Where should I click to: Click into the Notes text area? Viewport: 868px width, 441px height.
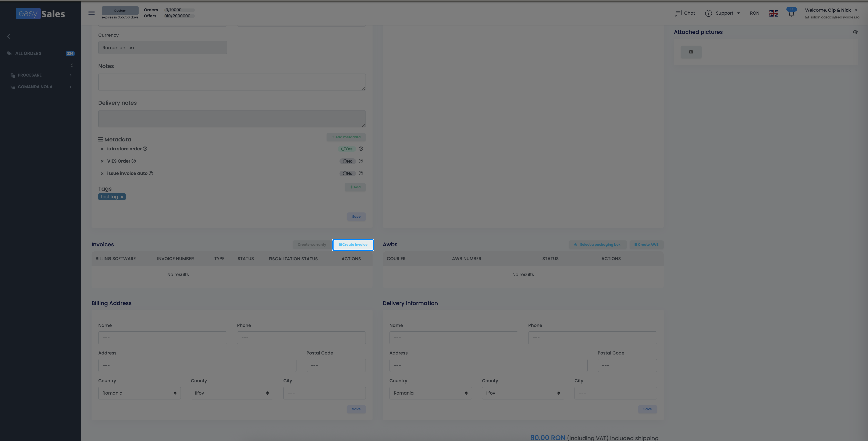pyautogui.click(x=232, y=82)
